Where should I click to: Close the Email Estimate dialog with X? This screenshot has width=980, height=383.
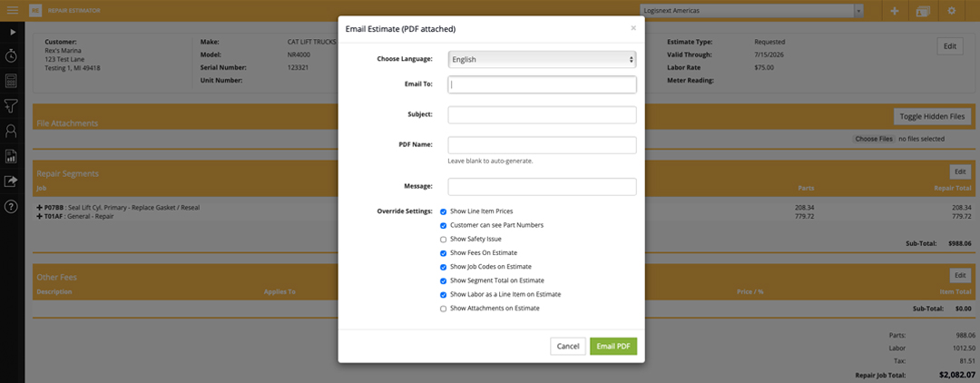click(x=633, y=28)
